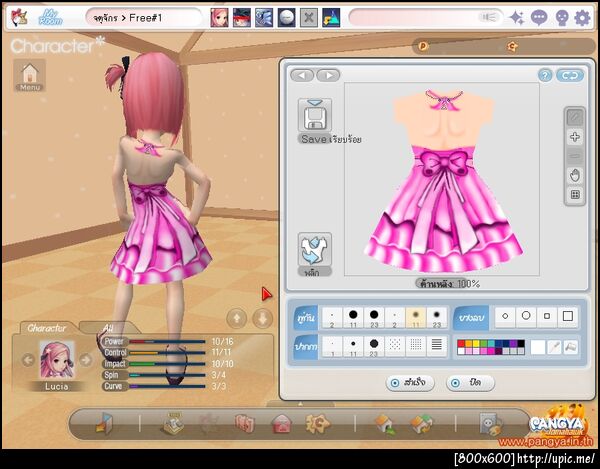Click the flip shirt icon in design editor
The image size is (600, 469).
[x=315, y=250]
